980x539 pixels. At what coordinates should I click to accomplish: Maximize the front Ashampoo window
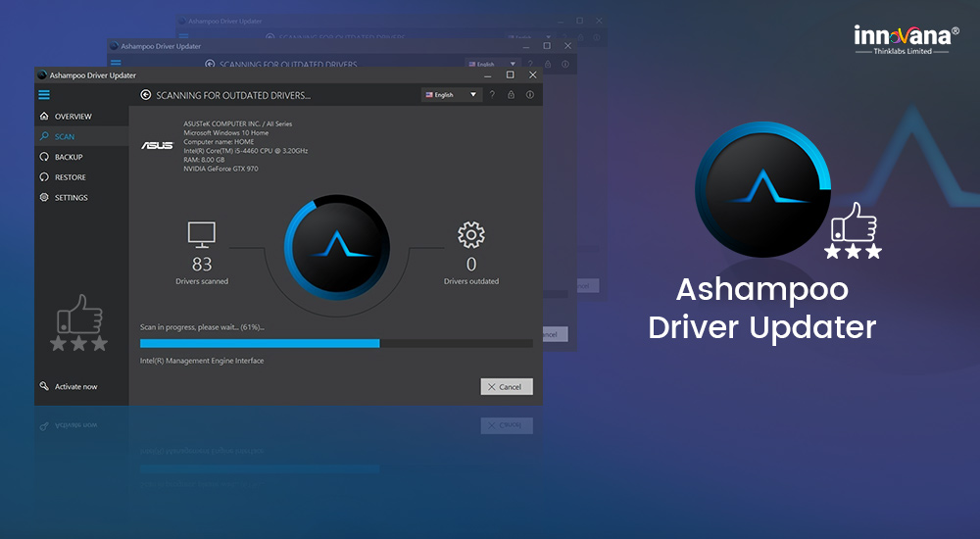tap(510, 75)
